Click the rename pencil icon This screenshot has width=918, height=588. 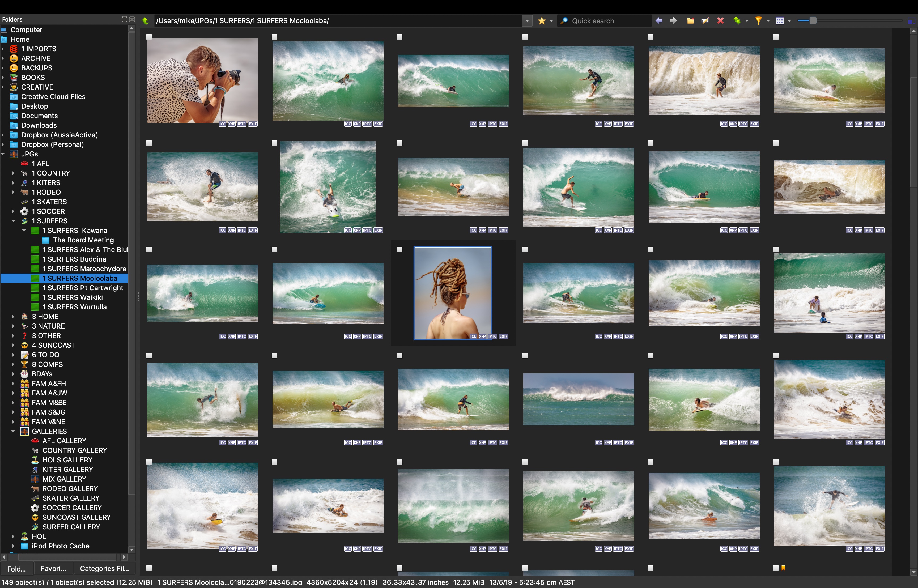tap(705, 21)
